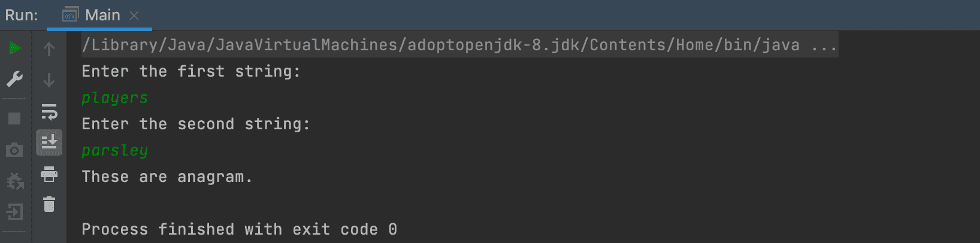Viewport: 980px width, 243px height.
Task: Click the Run panel label
Action: [22, 15]
